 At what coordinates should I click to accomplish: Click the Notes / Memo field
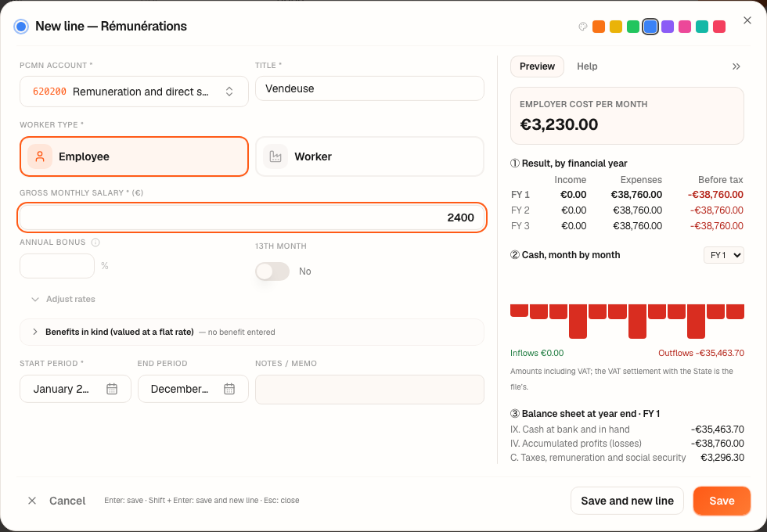pyautogui.click(x=369, y=390)
